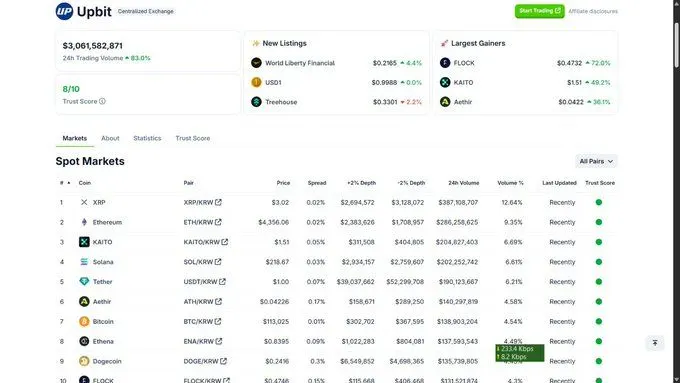Open the Trust Score tab

(x=193, y=138)
